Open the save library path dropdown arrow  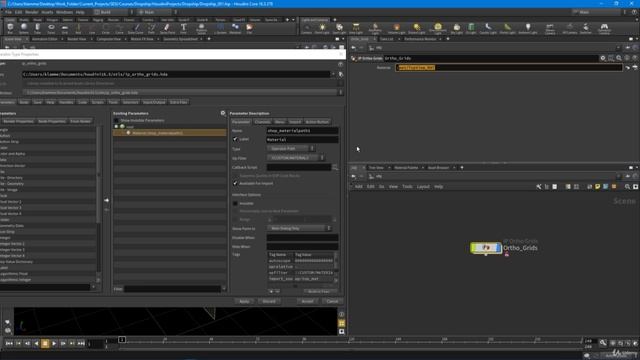(333, 74)
